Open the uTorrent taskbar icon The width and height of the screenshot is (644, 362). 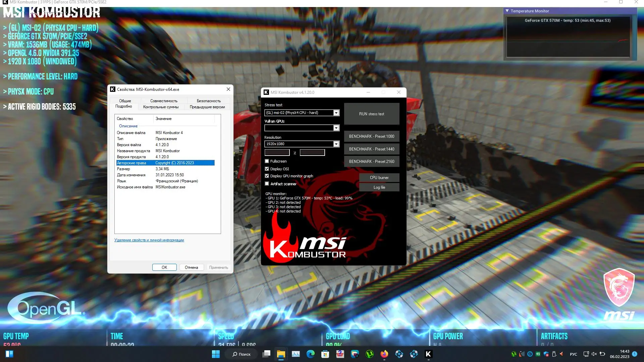point(369,354)
